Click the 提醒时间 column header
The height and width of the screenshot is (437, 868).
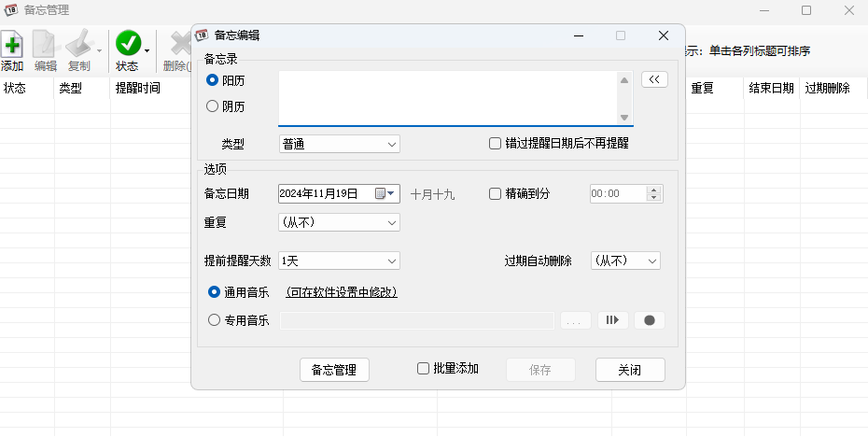click(137, 89)
